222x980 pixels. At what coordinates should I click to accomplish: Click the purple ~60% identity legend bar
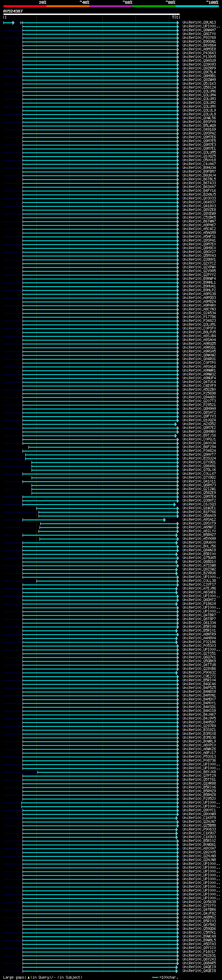(x=111, y=6)
